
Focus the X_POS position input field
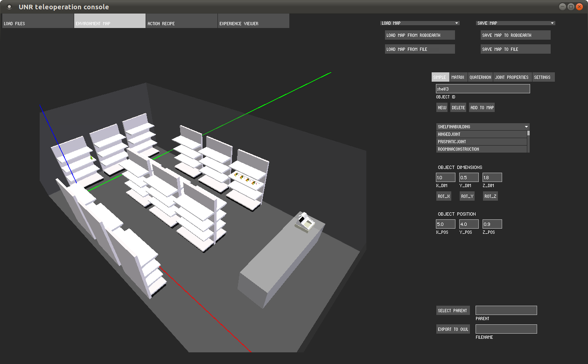(x=445, y=224)
